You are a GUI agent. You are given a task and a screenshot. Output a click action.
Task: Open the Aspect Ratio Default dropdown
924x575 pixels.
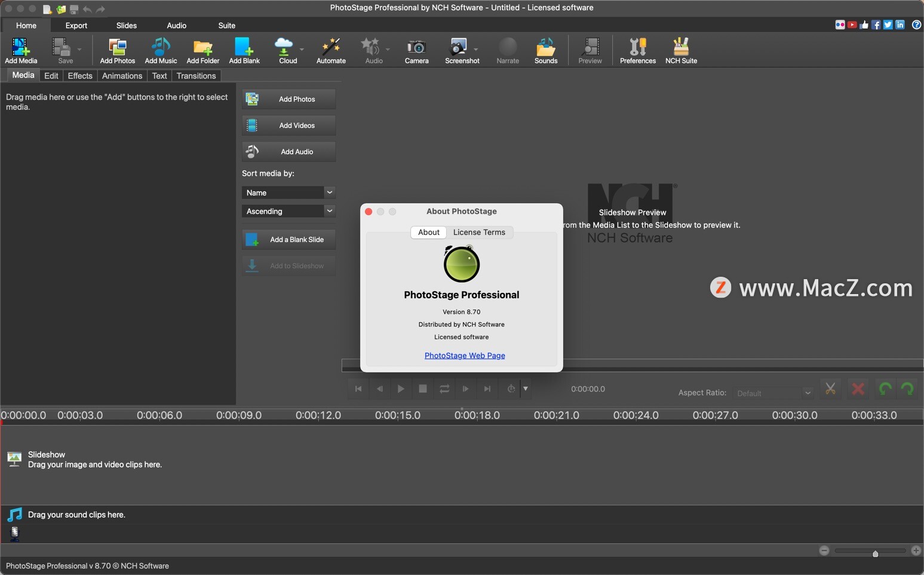coord(773,393)
